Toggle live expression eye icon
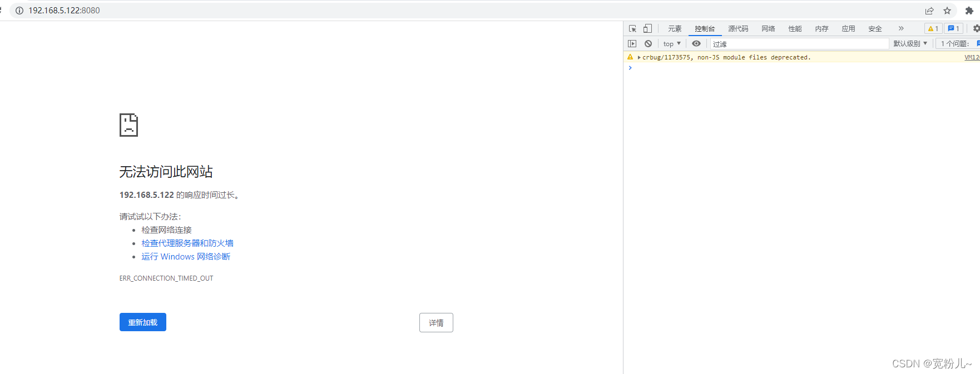 tap(696, 43)
